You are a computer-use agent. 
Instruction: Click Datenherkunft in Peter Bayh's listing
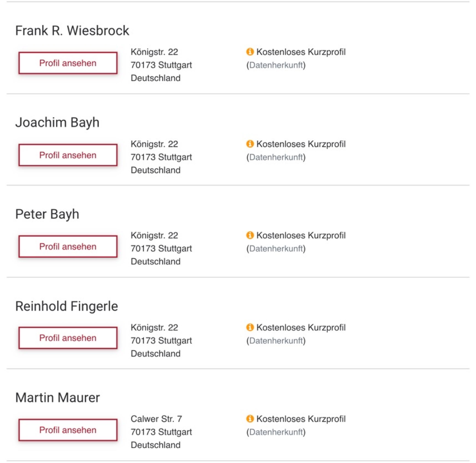pyautogui.click(x=276, y=248)
